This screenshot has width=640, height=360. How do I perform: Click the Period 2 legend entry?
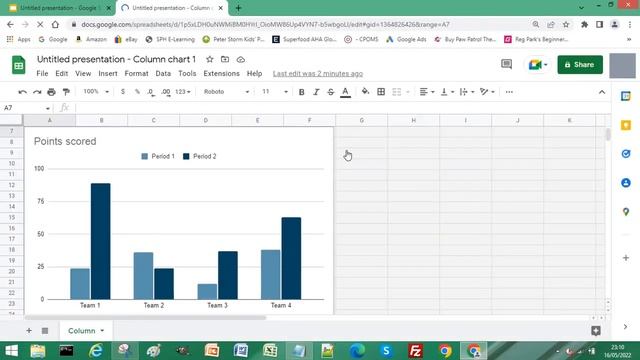point(200,156)
